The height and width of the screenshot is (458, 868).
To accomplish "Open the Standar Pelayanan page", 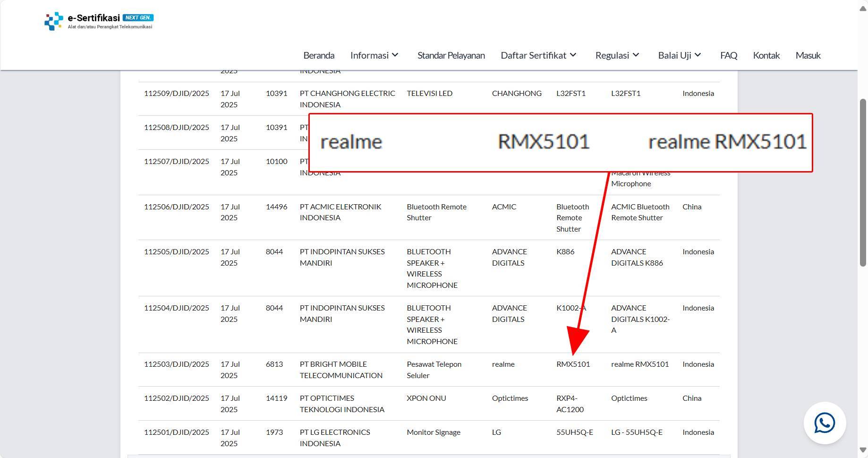I will 451,55.
